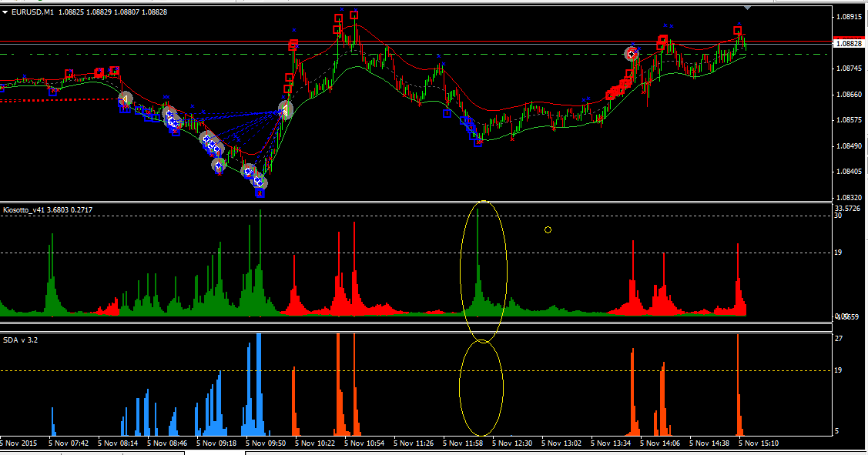Select the solid red horizontal price line
Image resolution: width=868 pixels, height=455 pixels.
tap(415, 42)
